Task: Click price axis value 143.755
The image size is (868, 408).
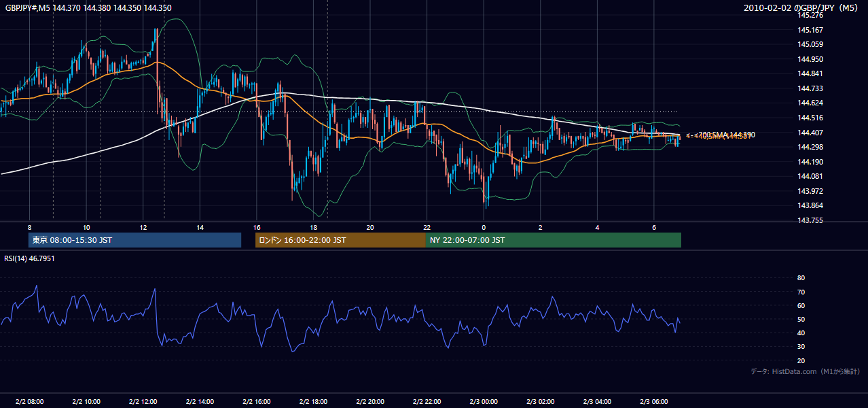Action: [x=811, y=221]
